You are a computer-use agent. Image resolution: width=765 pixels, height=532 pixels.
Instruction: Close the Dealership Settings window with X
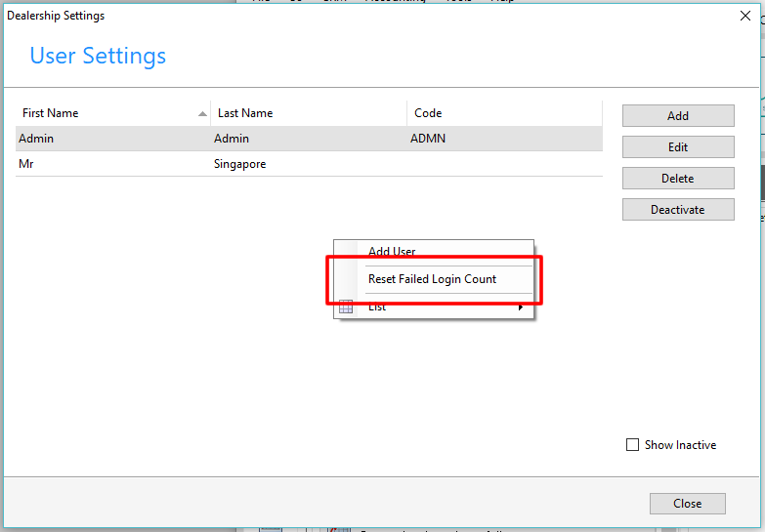pyautogui.click(x=746, y=16)
